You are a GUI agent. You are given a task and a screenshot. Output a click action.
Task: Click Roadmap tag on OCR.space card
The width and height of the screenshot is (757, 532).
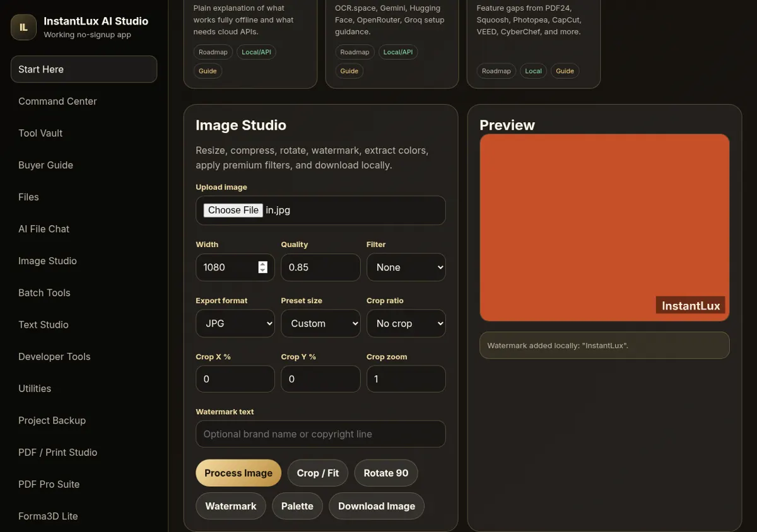pos(355,52)
